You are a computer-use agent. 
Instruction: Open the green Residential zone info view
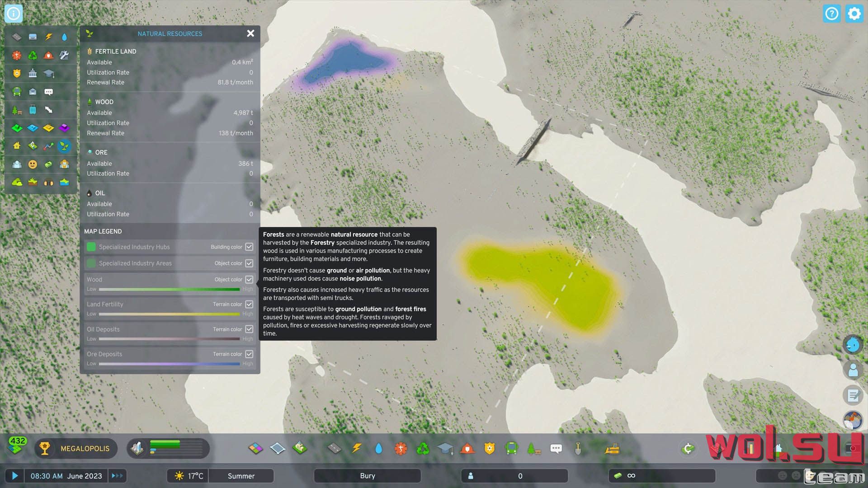point(17,128)
